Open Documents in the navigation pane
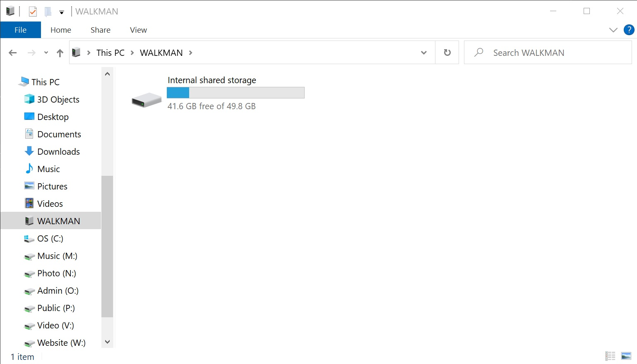This screenshot has width=637, height=364. tap(59, 134)
